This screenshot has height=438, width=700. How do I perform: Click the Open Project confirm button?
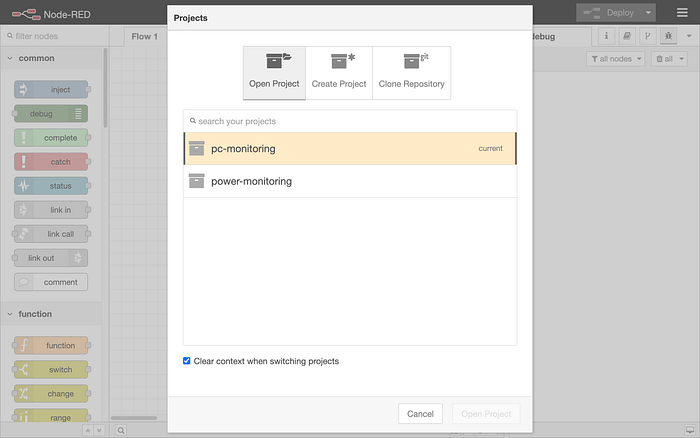click(486, 413)
